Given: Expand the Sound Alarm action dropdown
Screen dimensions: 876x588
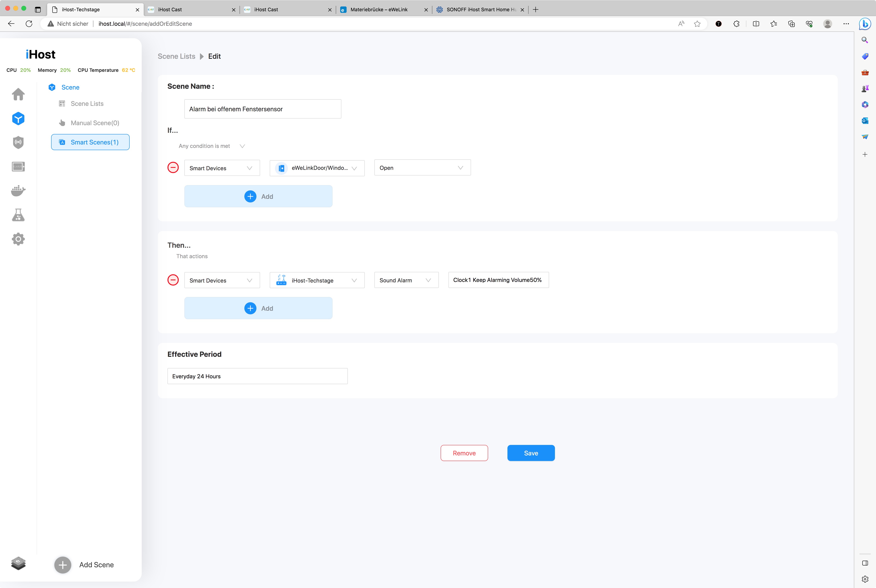Looking at the screenshot, I should [406, 280].
